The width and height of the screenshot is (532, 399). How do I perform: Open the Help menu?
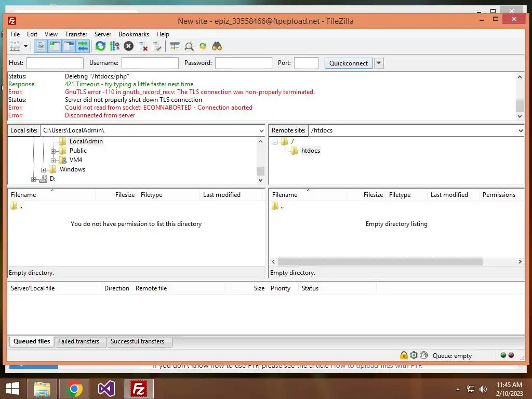163,34
